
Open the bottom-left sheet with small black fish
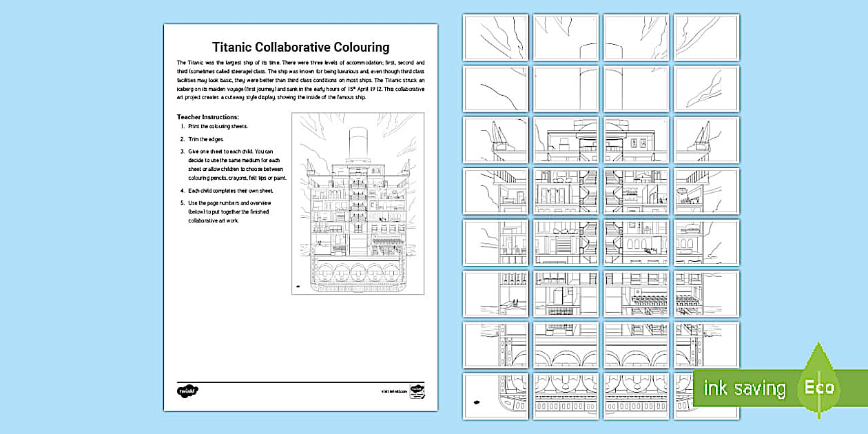pos(496,397)
